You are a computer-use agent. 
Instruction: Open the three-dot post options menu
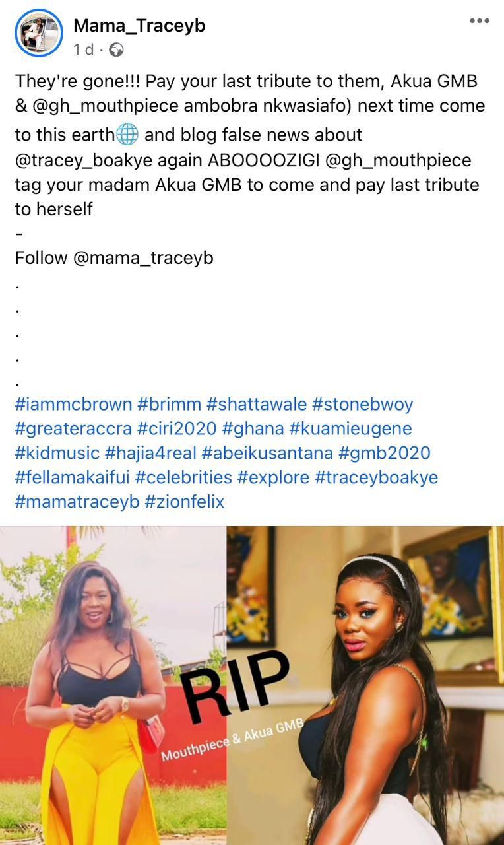(480, 21)
